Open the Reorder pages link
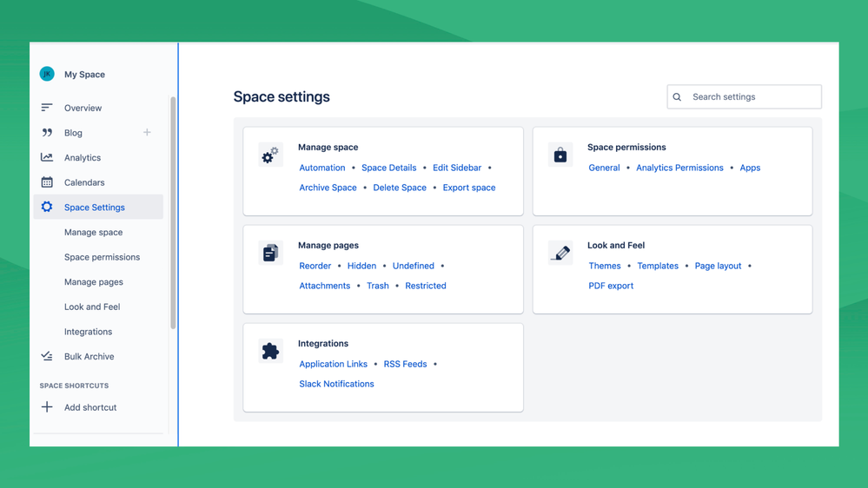The width and height of the screenshot is (868, 488). click(x=315, y=266)
